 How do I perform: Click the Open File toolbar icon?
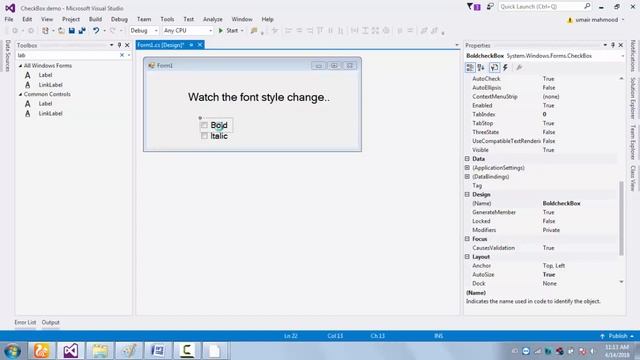tap(61, 31)
